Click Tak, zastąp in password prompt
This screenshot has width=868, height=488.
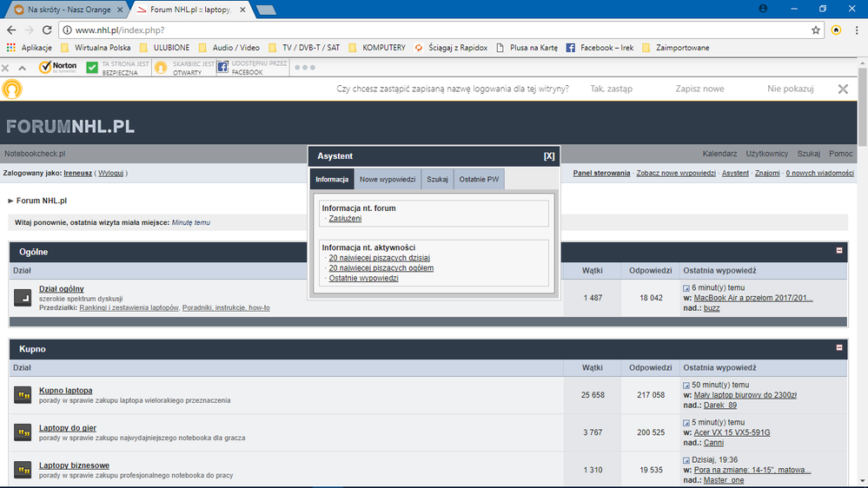point(611,89)
